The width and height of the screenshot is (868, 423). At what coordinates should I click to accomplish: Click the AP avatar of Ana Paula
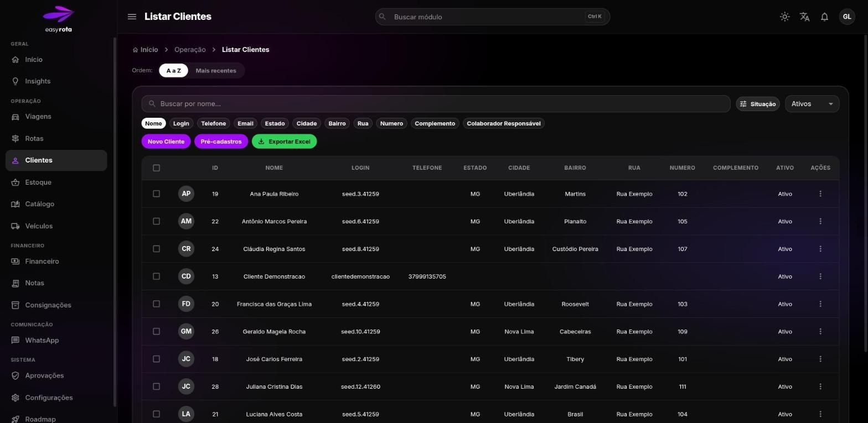pos(186,194)
